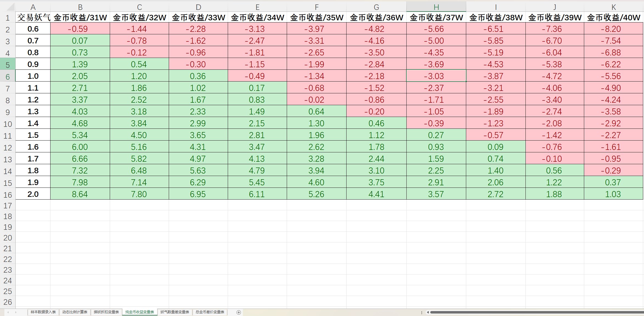The height and width of the screenshot is (316, 644).
Task: Select row 16 header
Action: 7,194
